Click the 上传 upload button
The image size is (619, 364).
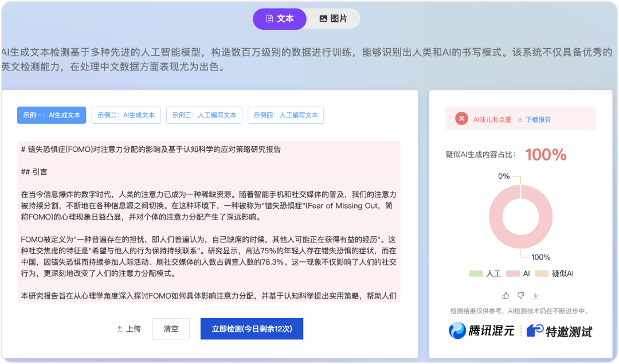[x=129, y=329]
